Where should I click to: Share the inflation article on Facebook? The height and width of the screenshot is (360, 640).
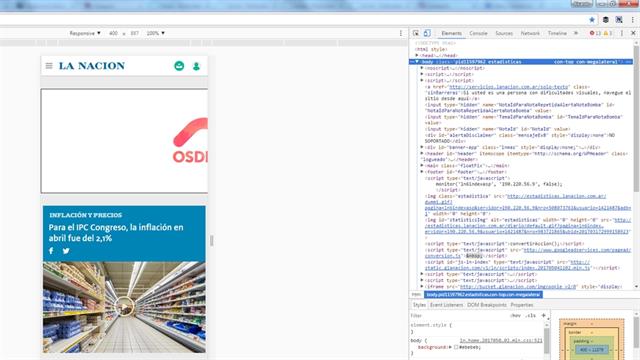[x=51, y=251]
